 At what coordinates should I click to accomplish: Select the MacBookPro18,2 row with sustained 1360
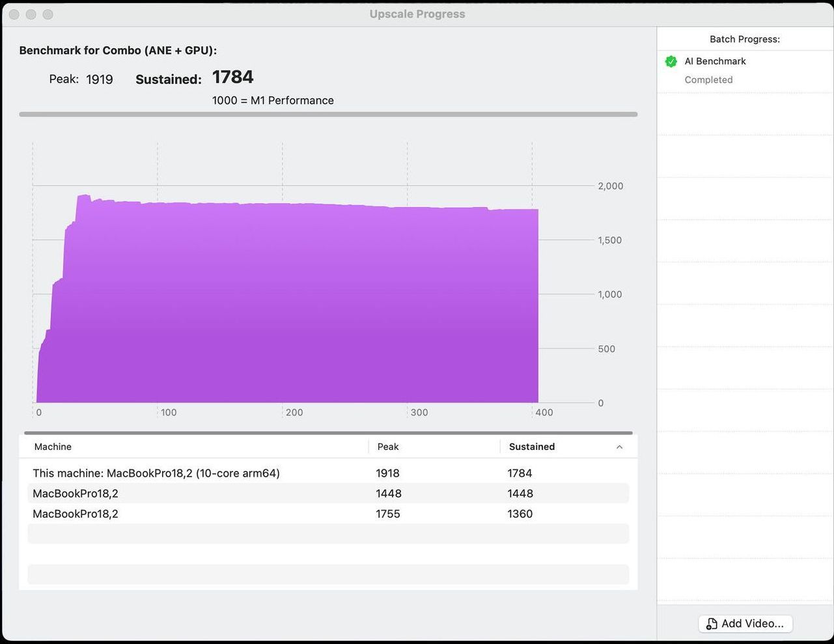(328, 514)
